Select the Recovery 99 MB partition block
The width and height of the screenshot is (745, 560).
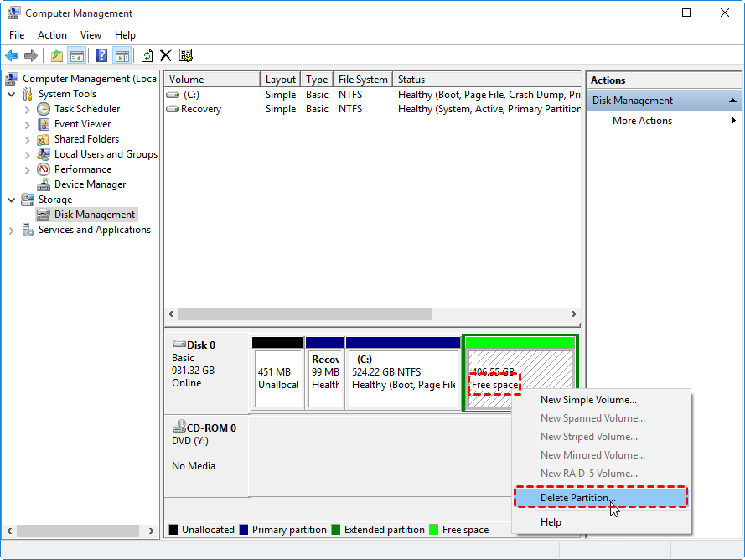pyautogui.click(x=325, y=373)
